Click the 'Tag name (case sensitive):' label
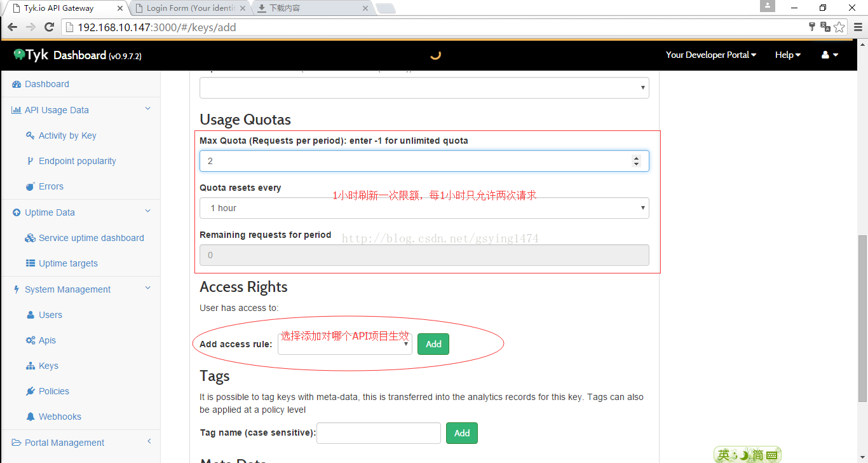 click(x=258, y=433)
